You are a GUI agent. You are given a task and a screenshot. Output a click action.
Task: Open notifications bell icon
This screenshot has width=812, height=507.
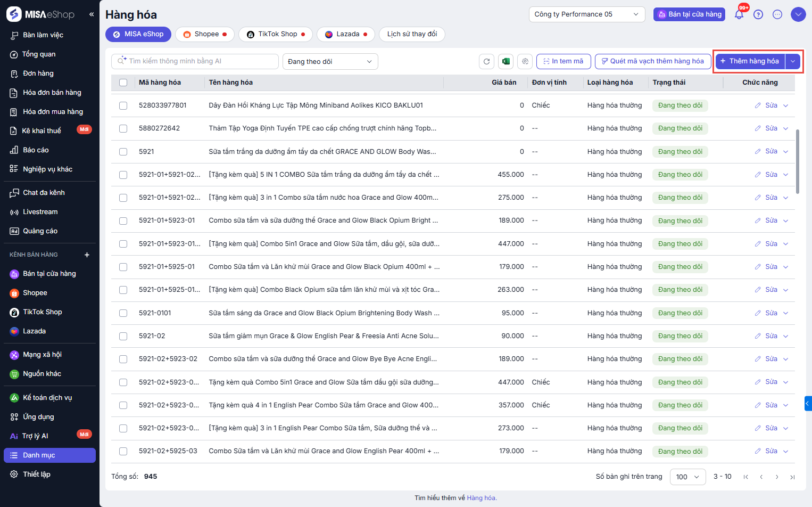[x=739, y=14]
